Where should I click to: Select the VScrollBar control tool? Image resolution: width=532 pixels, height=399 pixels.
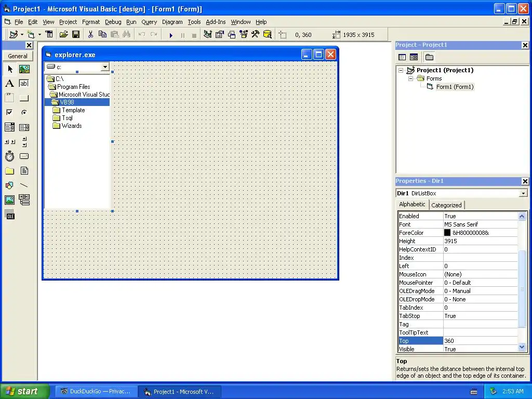pos(24,142)
